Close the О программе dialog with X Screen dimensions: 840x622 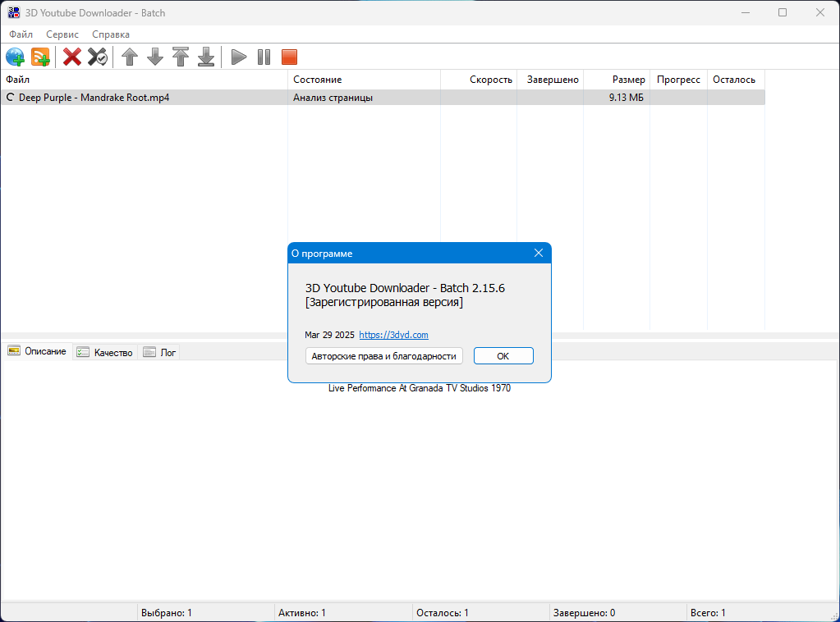tap(539, 253)
